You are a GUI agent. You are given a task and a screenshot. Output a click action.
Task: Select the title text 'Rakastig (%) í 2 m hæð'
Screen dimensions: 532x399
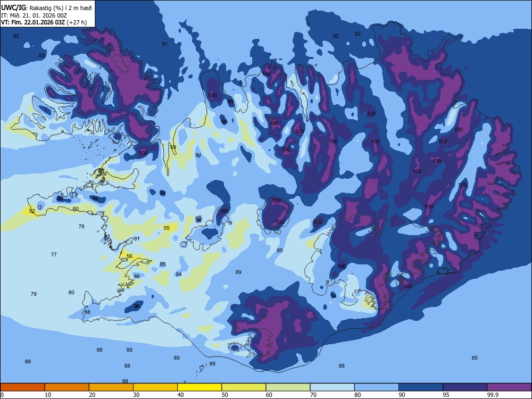61,8
